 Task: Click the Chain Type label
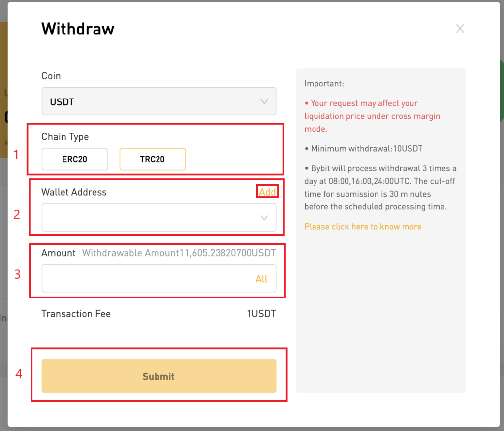[65, 137]
